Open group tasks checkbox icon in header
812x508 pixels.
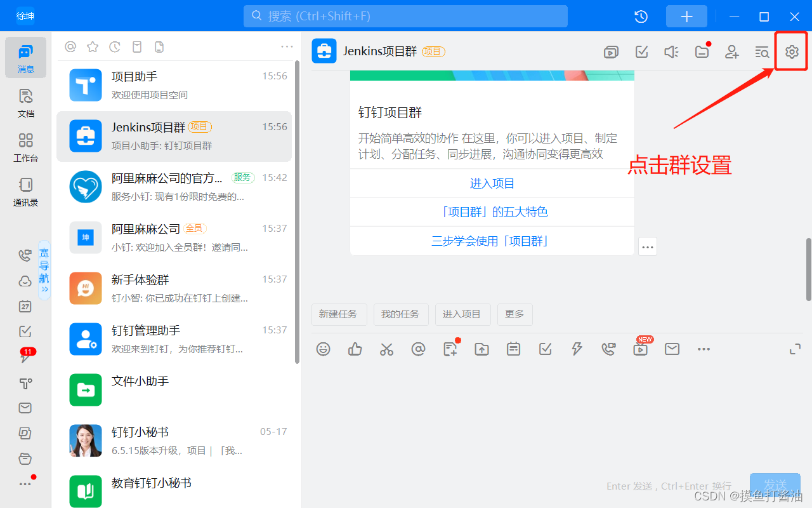click(x=641, y=52)
